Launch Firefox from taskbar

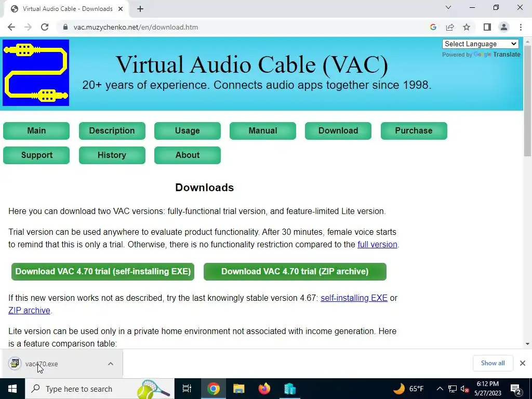pos(264,389)
